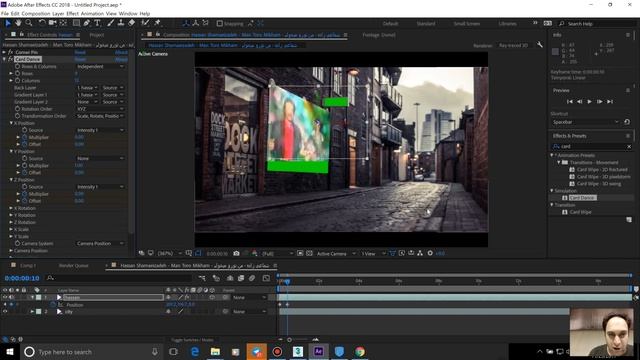Image resolution: width=640 pixels, height=360 pixels.
Task: Collapse the Hassan layer twirl arrow
Action: pos(32,298)
